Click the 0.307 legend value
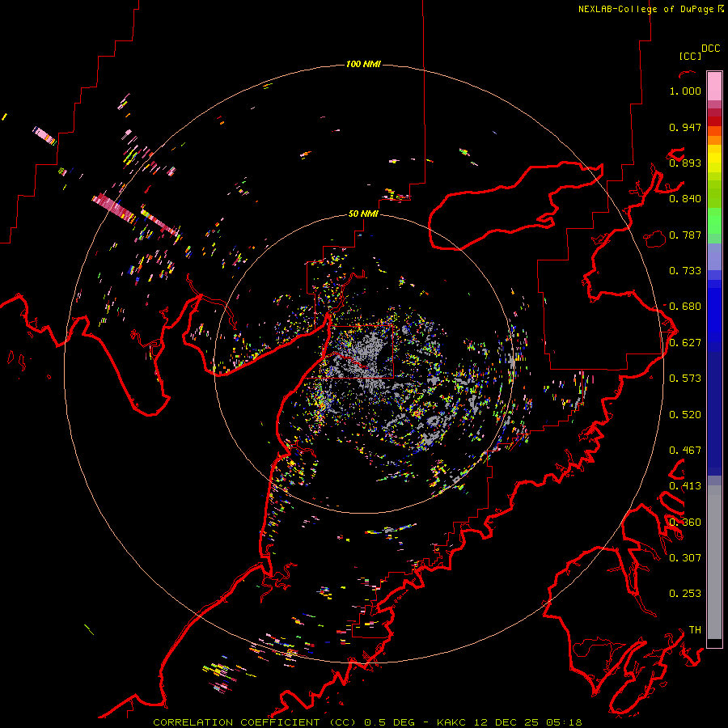The image size is (728, 728). tap(685, 558)
